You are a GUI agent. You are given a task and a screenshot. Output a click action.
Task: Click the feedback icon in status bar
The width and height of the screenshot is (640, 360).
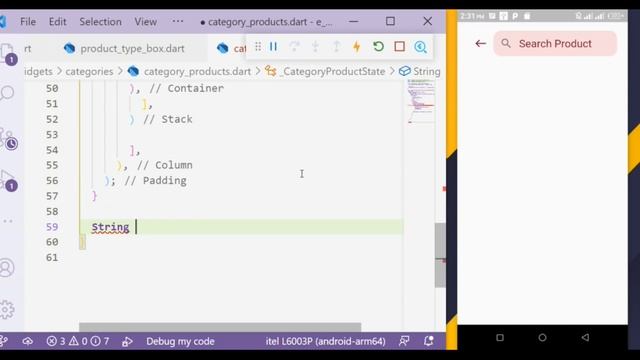pos(404,341)
